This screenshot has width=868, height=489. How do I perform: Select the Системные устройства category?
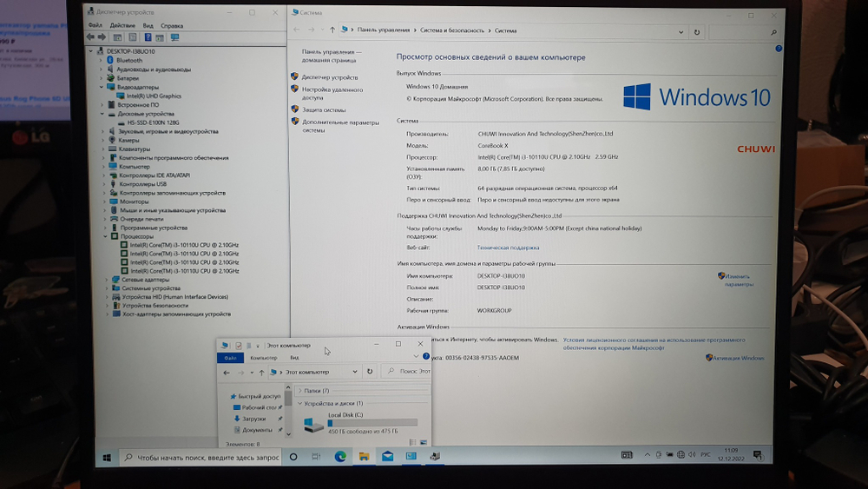click(x=151, y=288)
